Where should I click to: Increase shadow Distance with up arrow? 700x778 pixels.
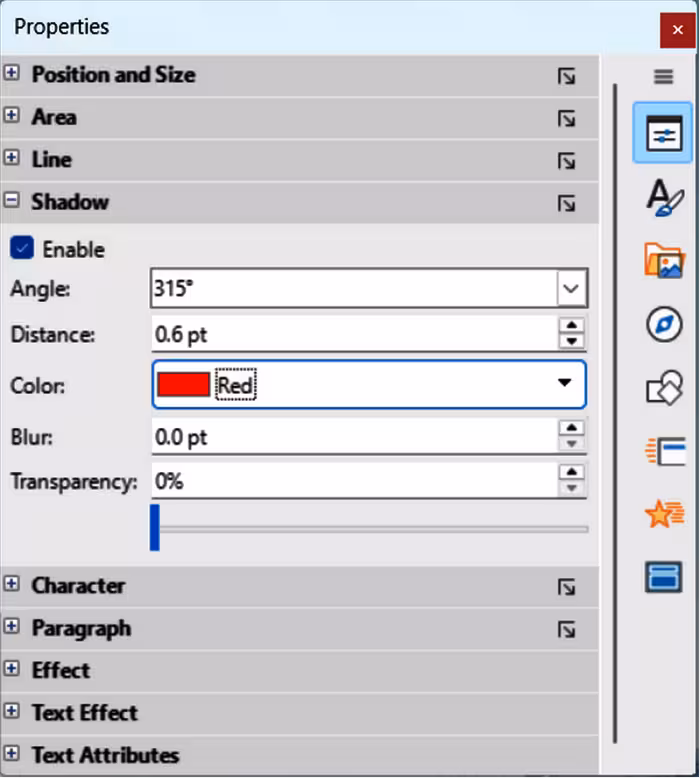(572, 325)
